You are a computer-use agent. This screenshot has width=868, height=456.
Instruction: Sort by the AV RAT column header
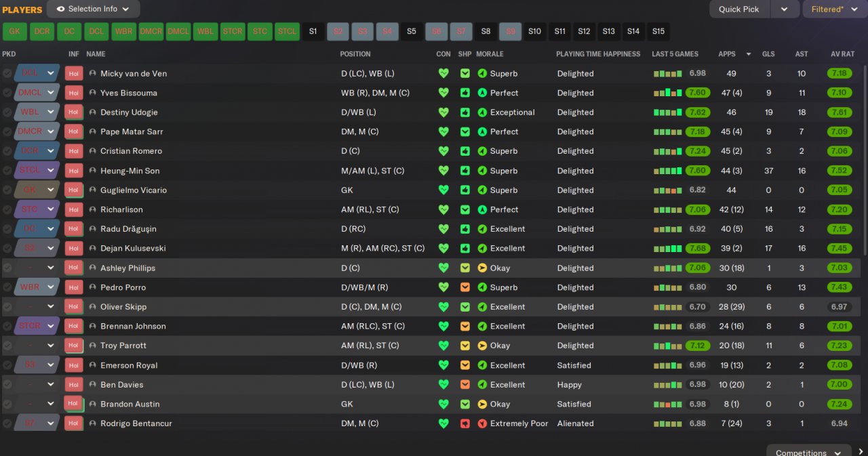(843, 54)
